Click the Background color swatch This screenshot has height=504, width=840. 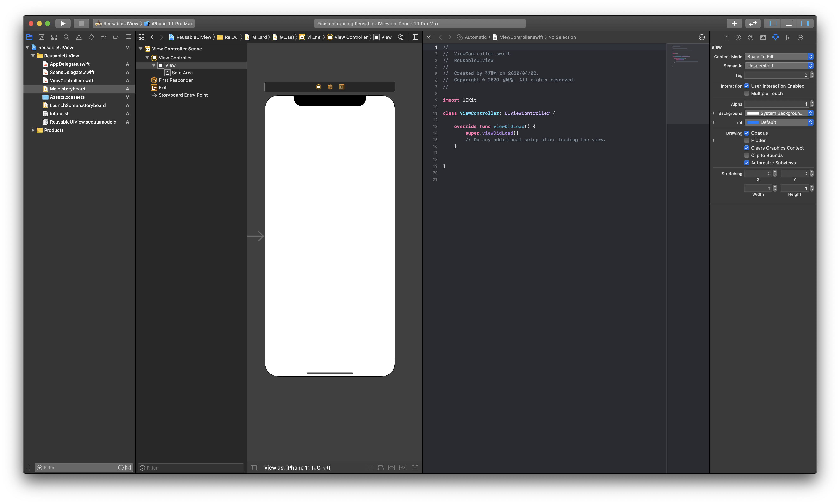click(753, 113)
